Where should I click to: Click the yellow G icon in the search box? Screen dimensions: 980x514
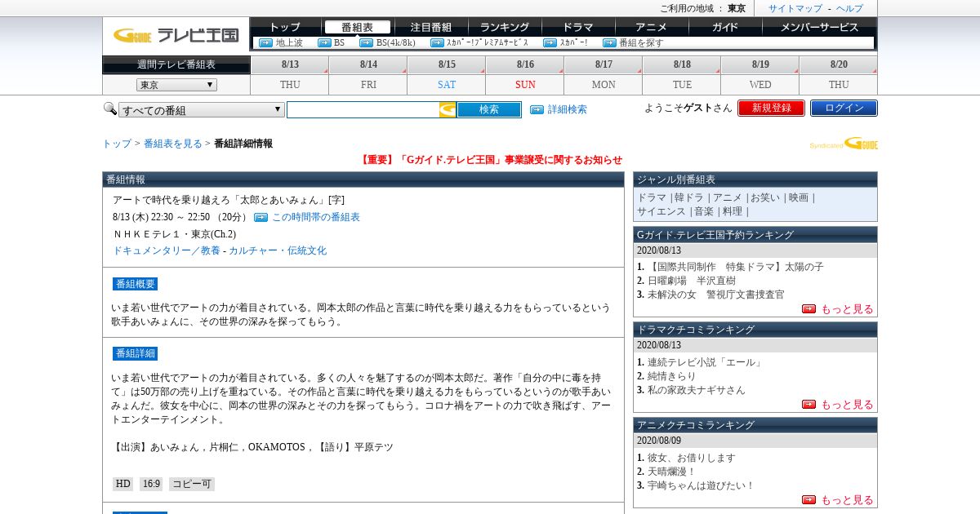tap(448, 109)
